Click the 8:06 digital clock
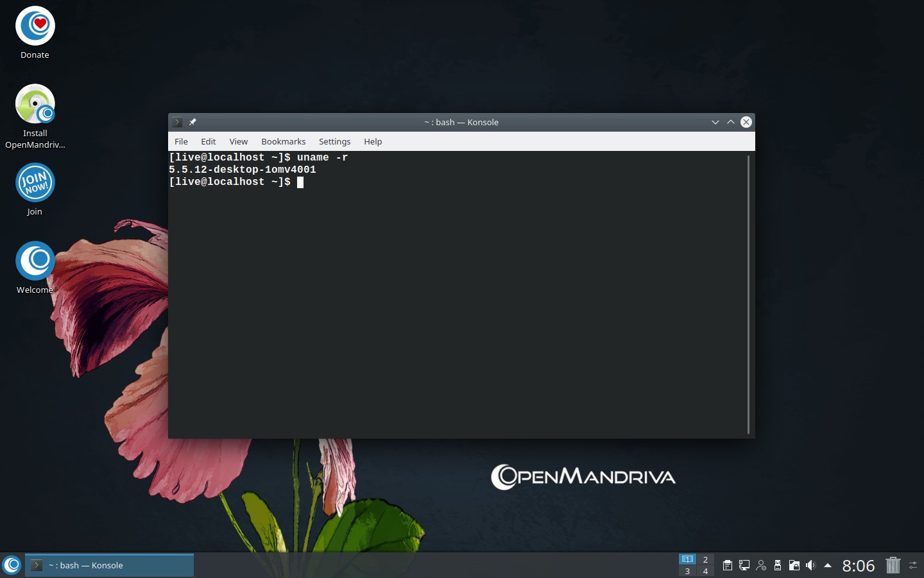This screenshot has width=924, height=578. coord(859,566)
